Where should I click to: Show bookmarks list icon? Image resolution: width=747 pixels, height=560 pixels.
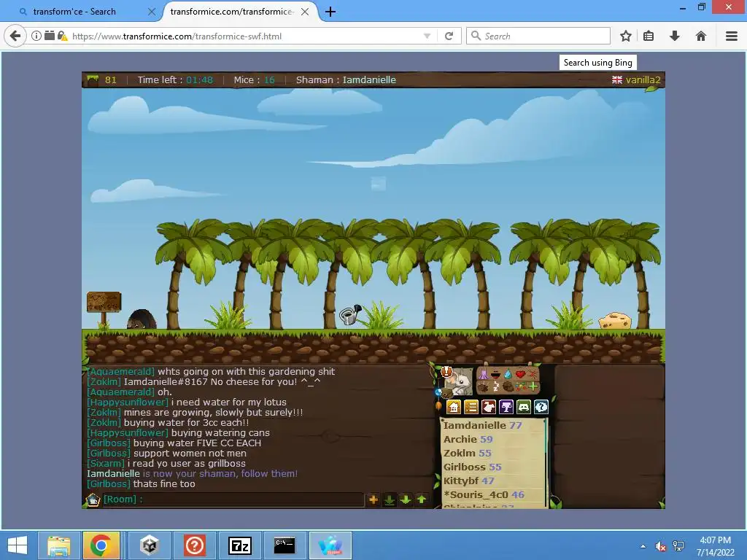(x=649, y=36)
